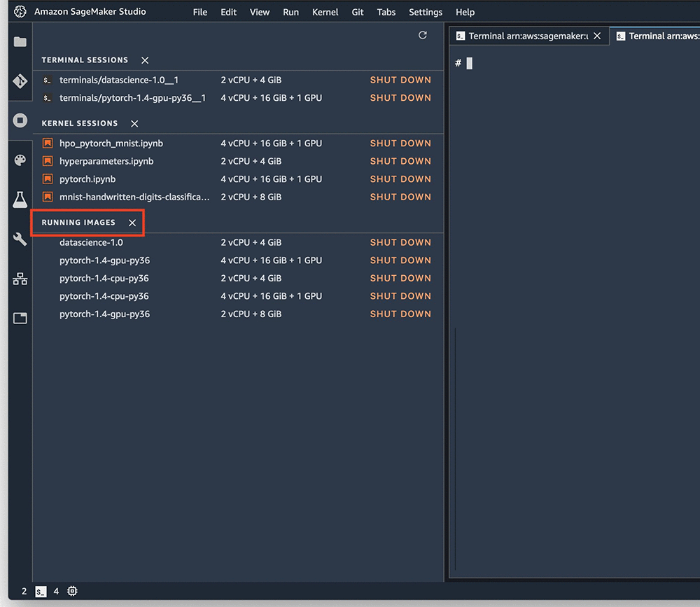Open the Commands palette icon
Image resolution: width=700 pixels, height=607 pixels.
tap(20, 160)
